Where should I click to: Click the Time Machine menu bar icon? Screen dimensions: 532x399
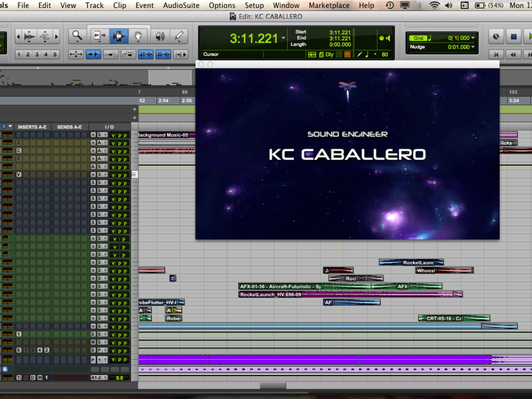pos(390,5)
